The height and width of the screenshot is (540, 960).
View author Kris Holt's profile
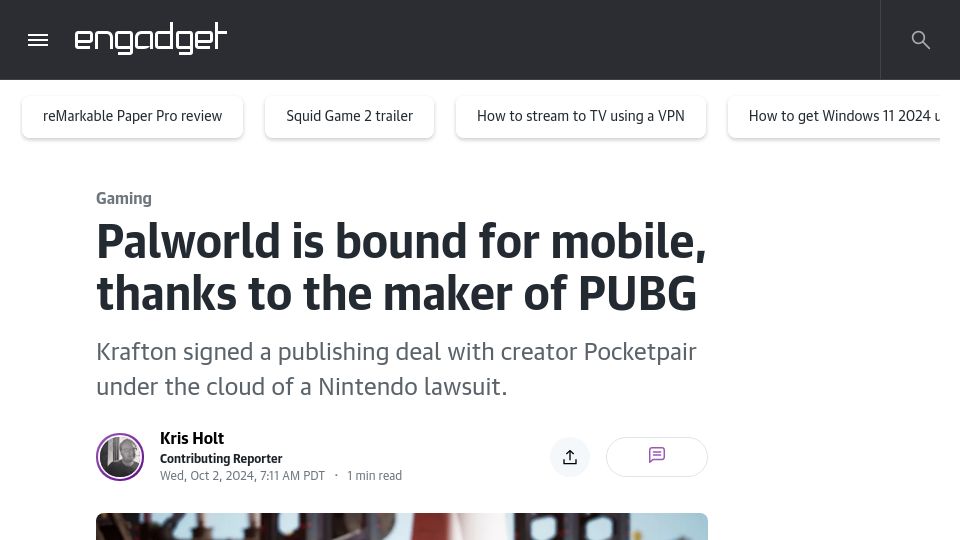[192, 438]
